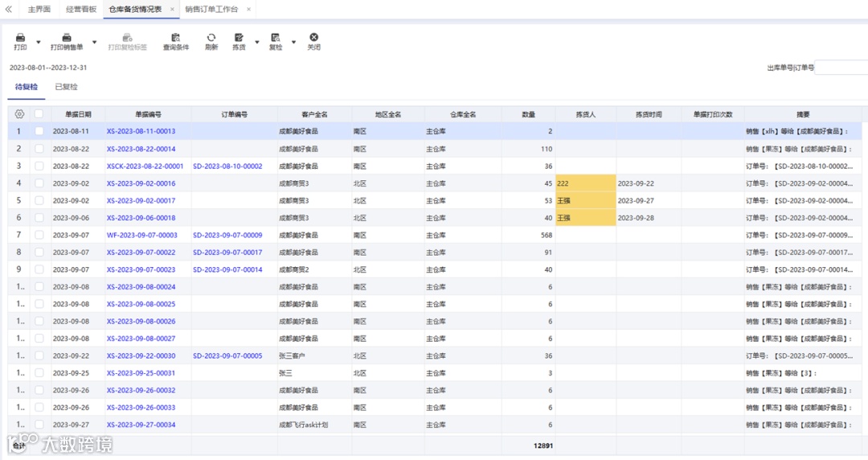This screenshot has width=868, height=460.
Task: Open order link SD-2023-09-07-00009
Action: pos(227,235)
